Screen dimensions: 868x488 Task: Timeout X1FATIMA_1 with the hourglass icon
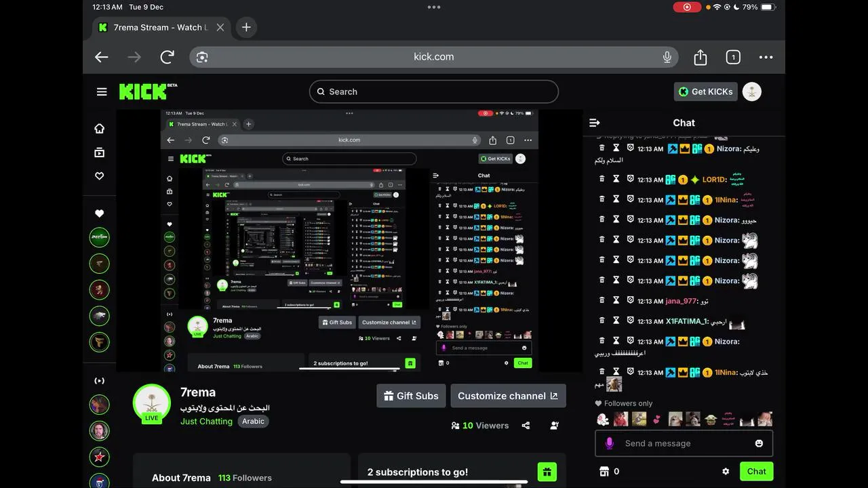pos(616,321)
